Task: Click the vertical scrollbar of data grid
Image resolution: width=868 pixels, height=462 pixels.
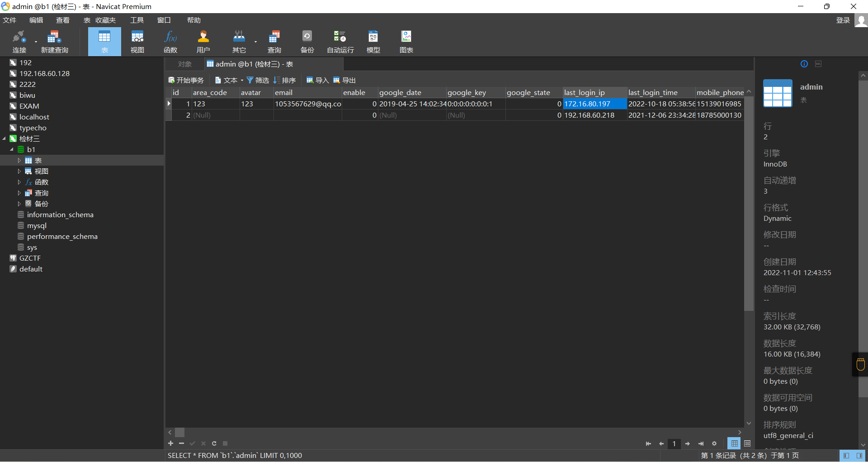Action: [x=749, y=204]
